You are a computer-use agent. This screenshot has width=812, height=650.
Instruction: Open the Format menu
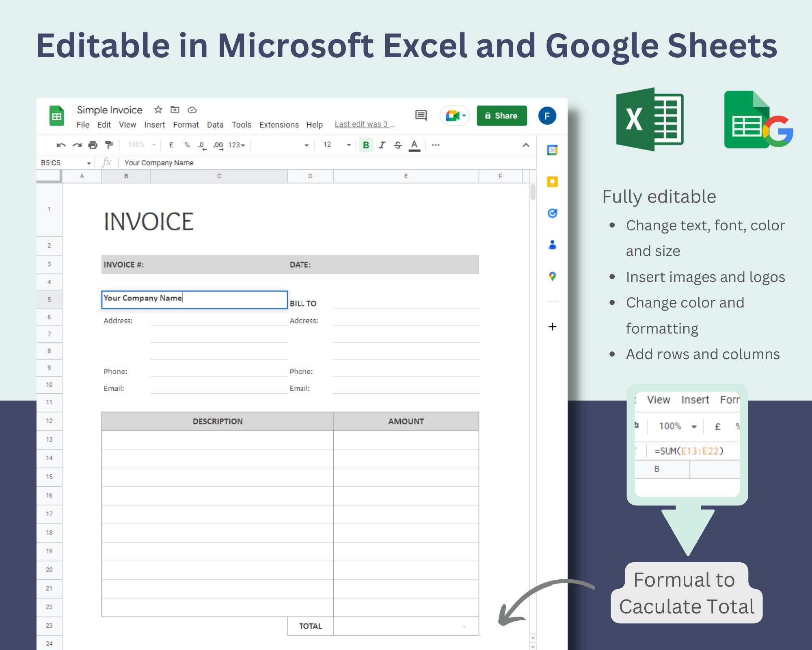tap(186, 125)
